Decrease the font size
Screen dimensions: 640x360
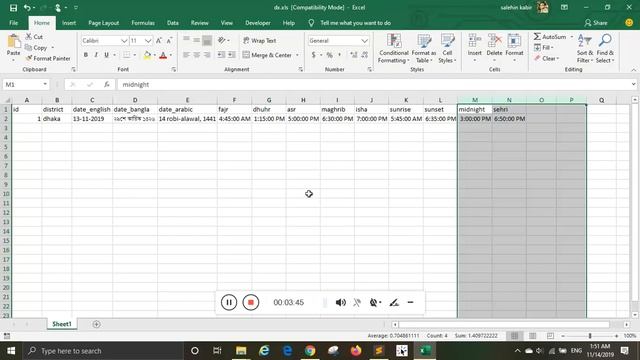[169, 40]
